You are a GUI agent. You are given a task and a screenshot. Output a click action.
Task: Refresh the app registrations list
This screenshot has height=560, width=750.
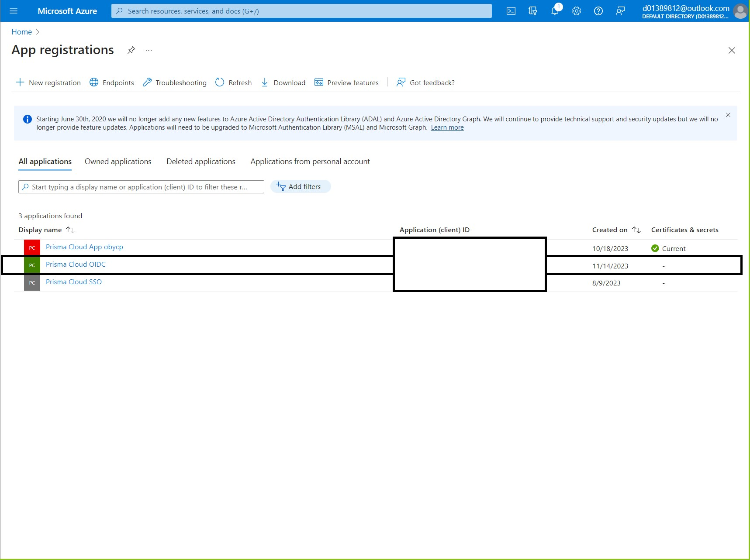pos(234,82)
